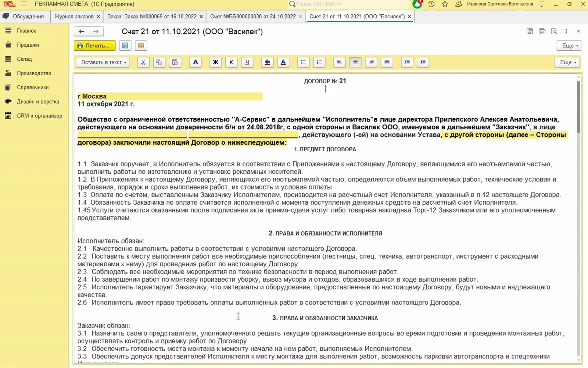
Task: Open the Продажи section in sidebar
Action: pyautogui.click(x=28, y=45)
